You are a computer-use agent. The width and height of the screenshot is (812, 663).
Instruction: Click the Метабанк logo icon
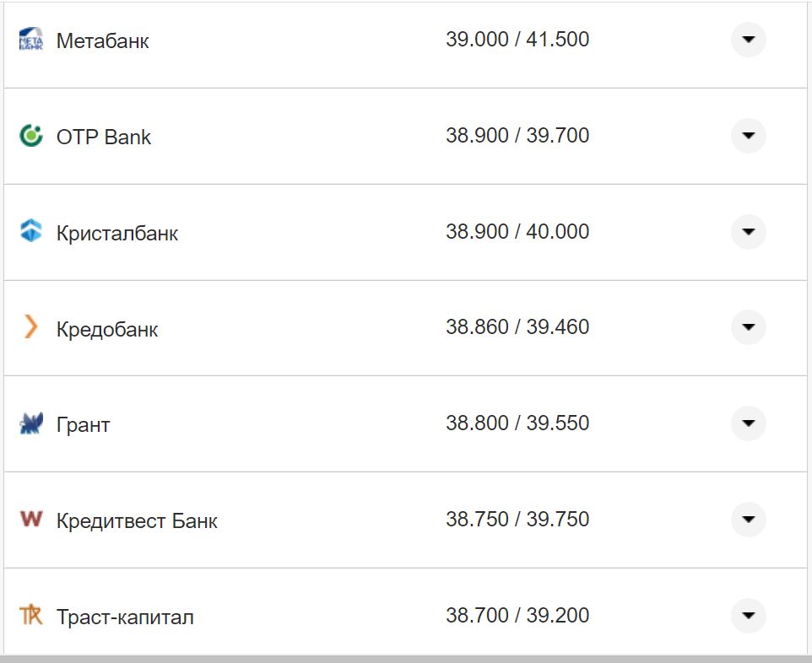click(30, 40)
